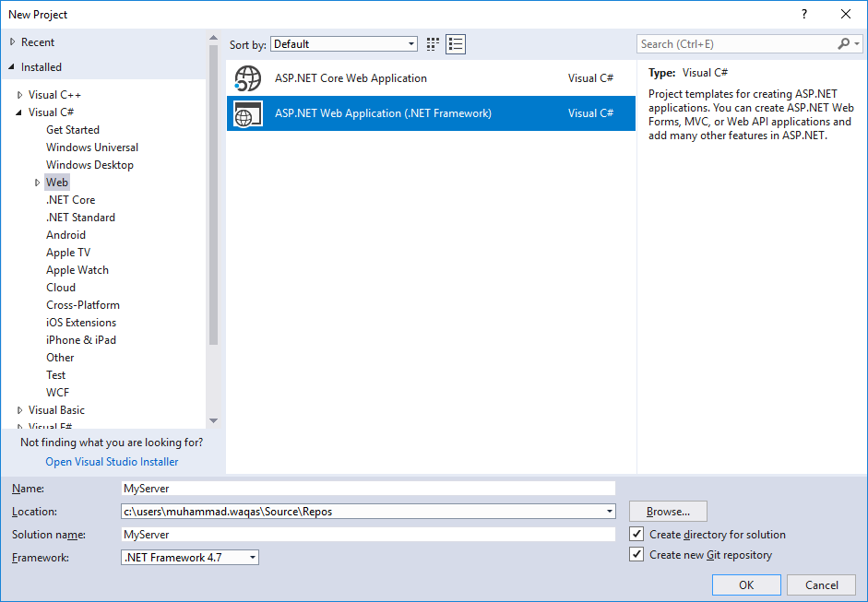Select WCF category
Screen dimensions: 868x602
tap(57, 393)
